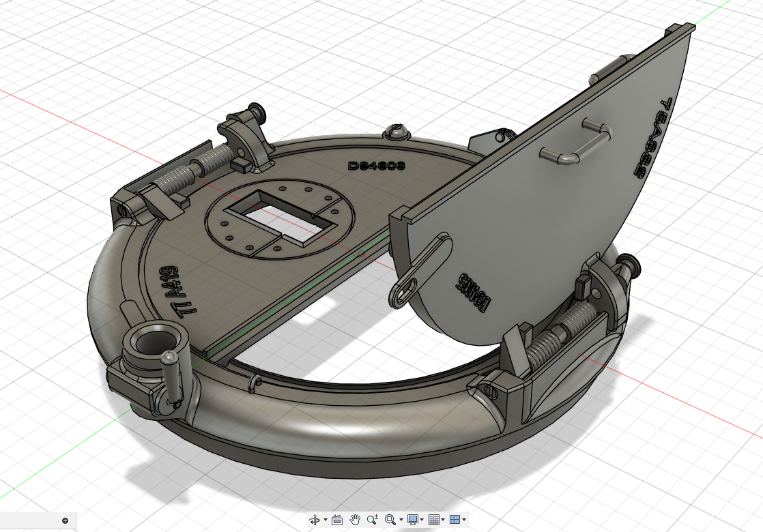This screenshot has height=532, width=763.
Task: Select the Zoom tool
Action: coord(373,520)
